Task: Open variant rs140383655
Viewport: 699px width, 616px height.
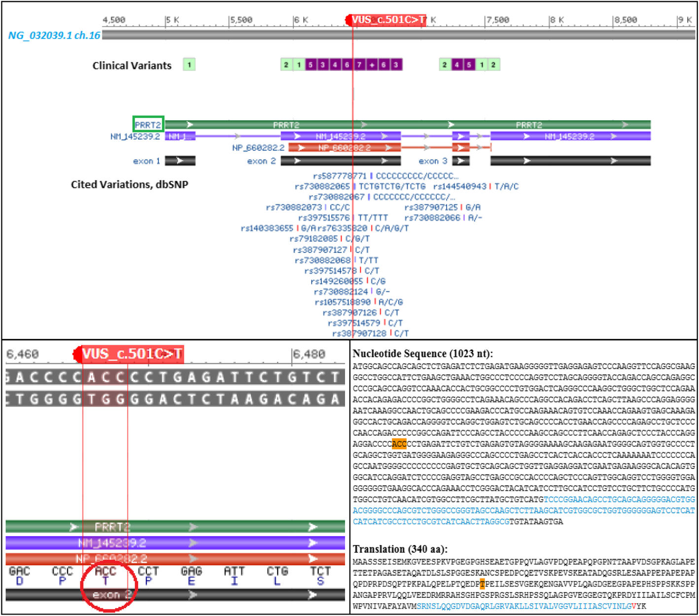Action: click(267, 228)
